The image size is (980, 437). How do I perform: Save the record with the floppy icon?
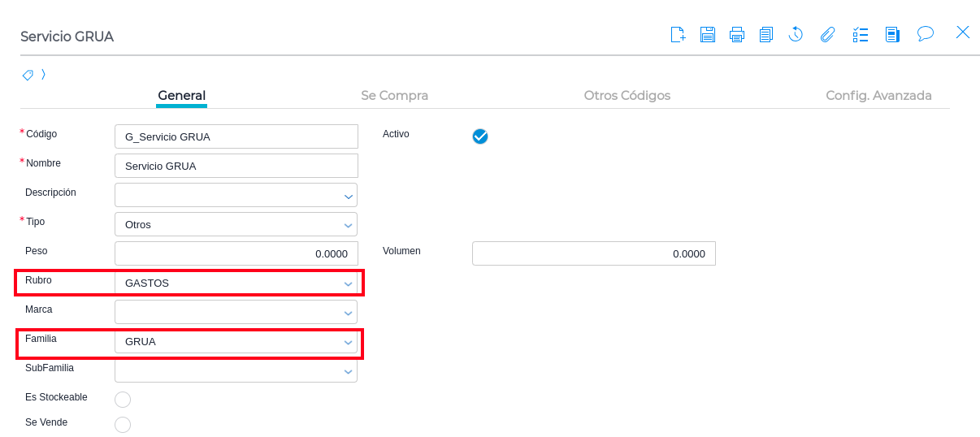tap(708, 34)
